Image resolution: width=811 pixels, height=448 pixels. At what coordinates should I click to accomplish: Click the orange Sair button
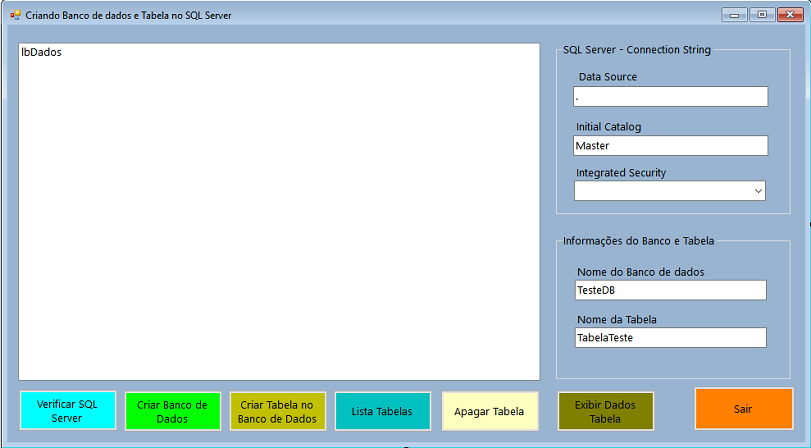(743, 409)
